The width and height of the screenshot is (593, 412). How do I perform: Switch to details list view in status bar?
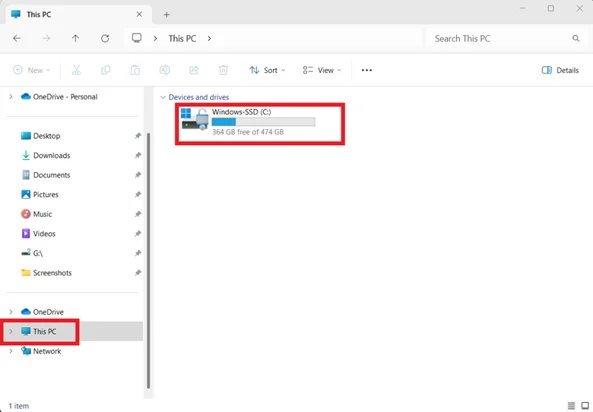(x=571, y=406)
